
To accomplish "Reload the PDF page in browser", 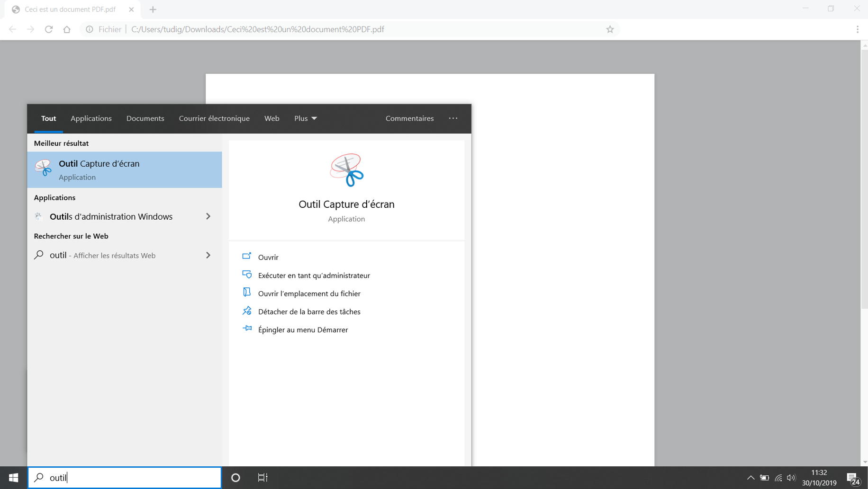I will tap(49, 29).
